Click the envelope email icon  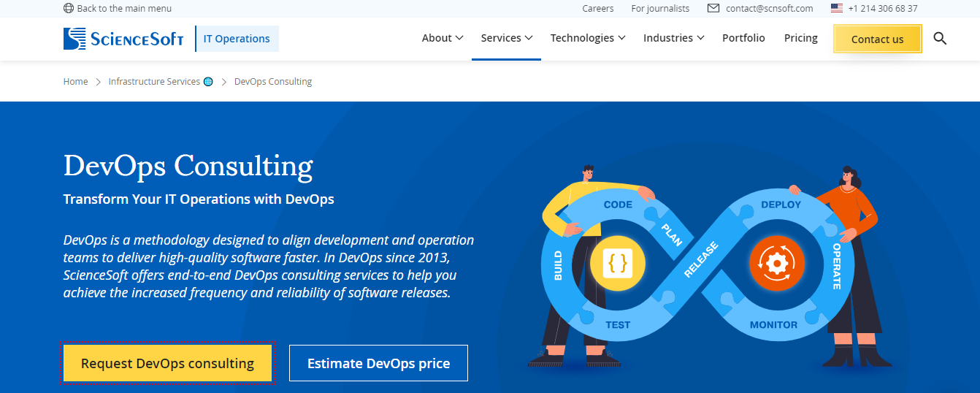coord(713,9)
